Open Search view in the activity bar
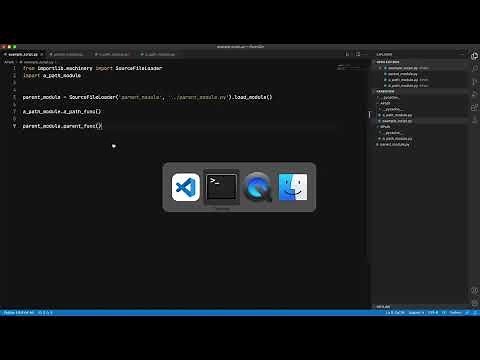Screen dimensions: 480x360 point(474,69)
